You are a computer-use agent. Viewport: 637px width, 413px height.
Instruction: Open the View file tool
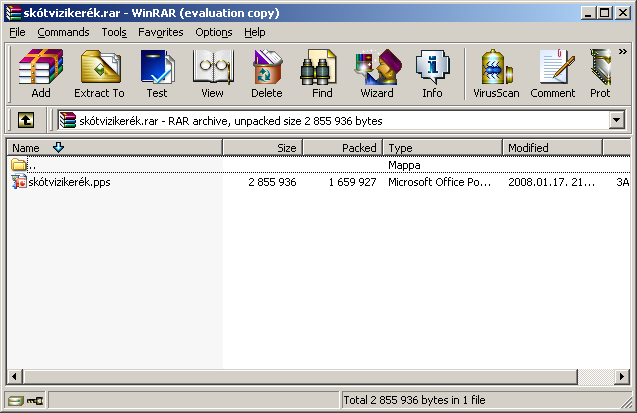pyautogui.click(x=212, y=73)
